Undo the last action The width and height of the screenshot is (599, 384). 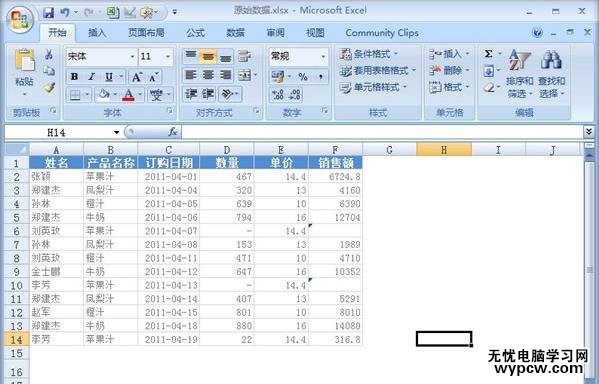point(65,13)
